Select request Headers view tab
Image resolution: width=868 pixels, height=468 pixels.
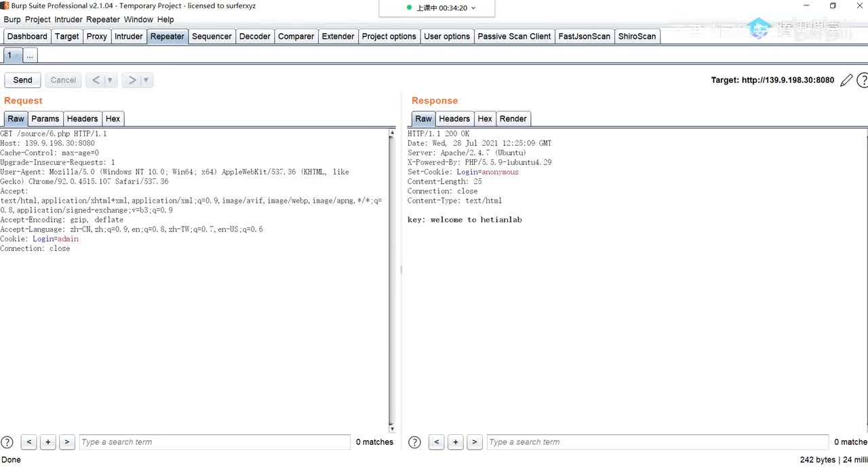(83, 119)
